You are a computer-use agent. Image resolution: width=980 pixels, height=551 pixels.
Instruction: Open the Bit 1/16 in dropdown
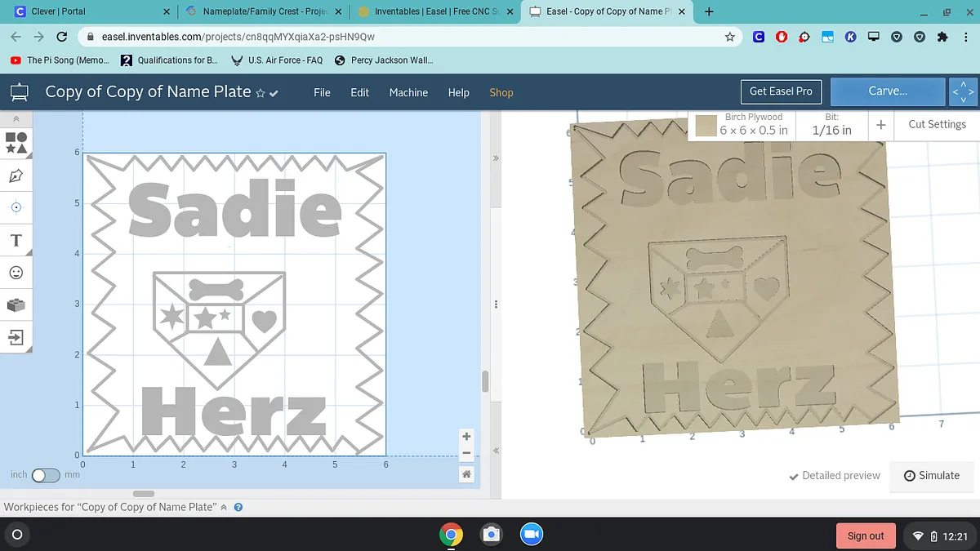click(x=831, y=125)
